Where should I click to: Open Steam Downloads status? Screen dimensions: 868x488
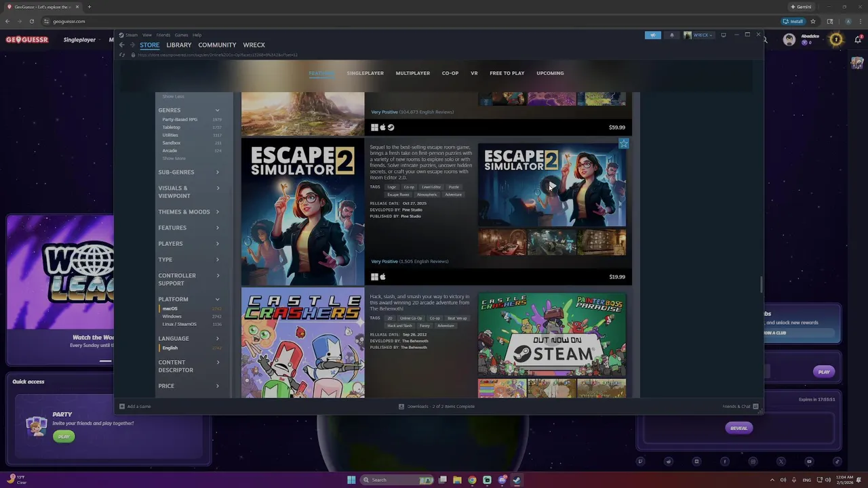click(437, 407)
